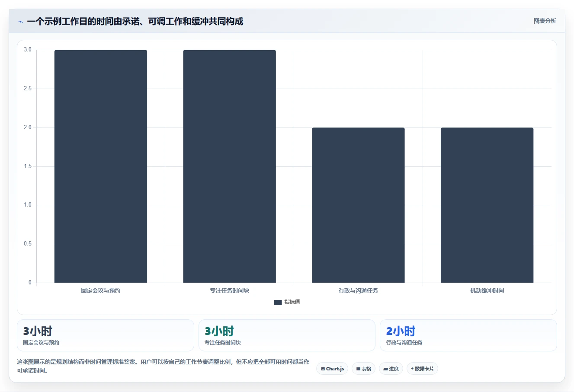Click the y-axis value 1.5

coord(28,166)
